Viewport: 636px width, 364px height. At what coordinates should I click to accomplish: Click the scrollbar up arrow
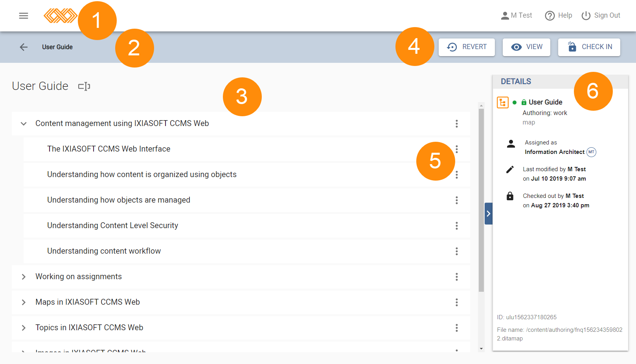481,105
